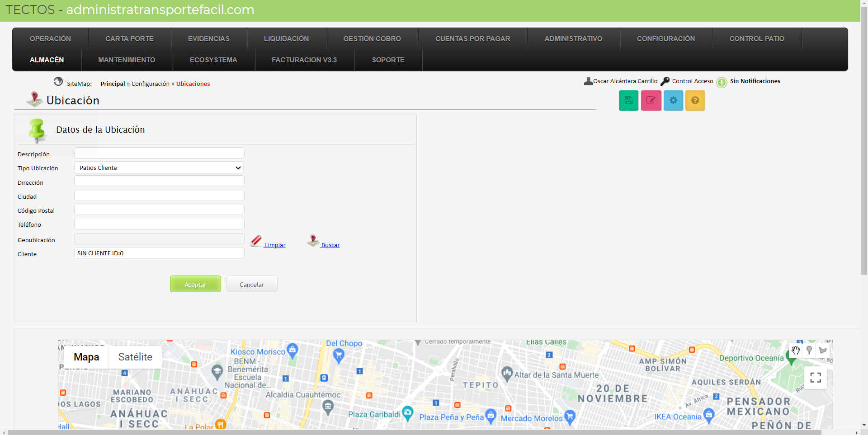Viewport: 868px width, 435px height.
Task: Switch map to Mapa view
Action: (86, 357)
